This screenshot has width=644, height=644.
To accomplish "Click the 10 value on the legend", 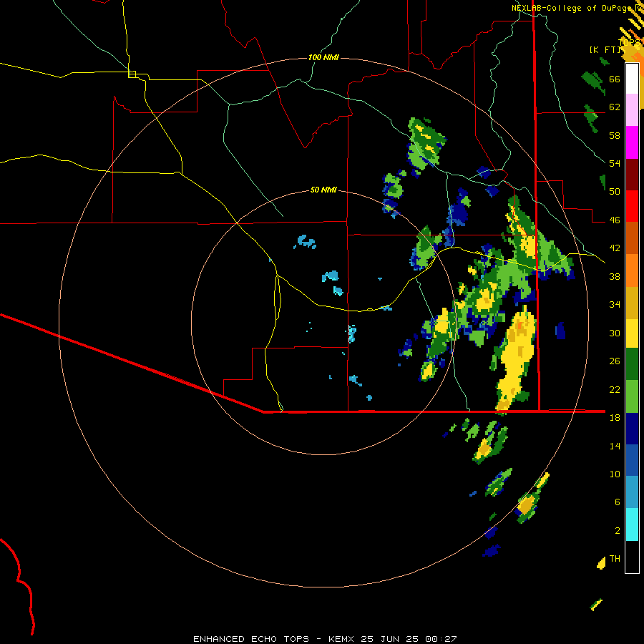I will click(x=615, y=474).
